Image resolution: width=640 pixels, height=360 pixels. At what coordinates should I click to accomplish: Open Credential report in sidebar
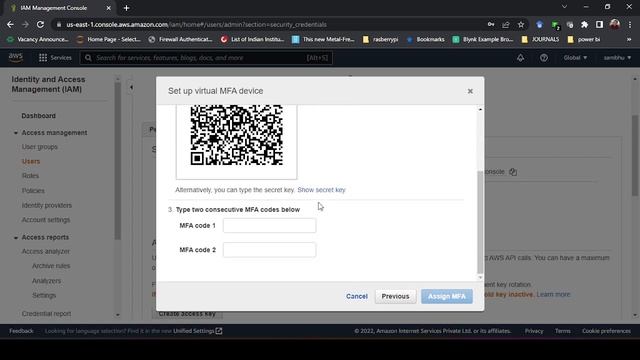(46, 313)
